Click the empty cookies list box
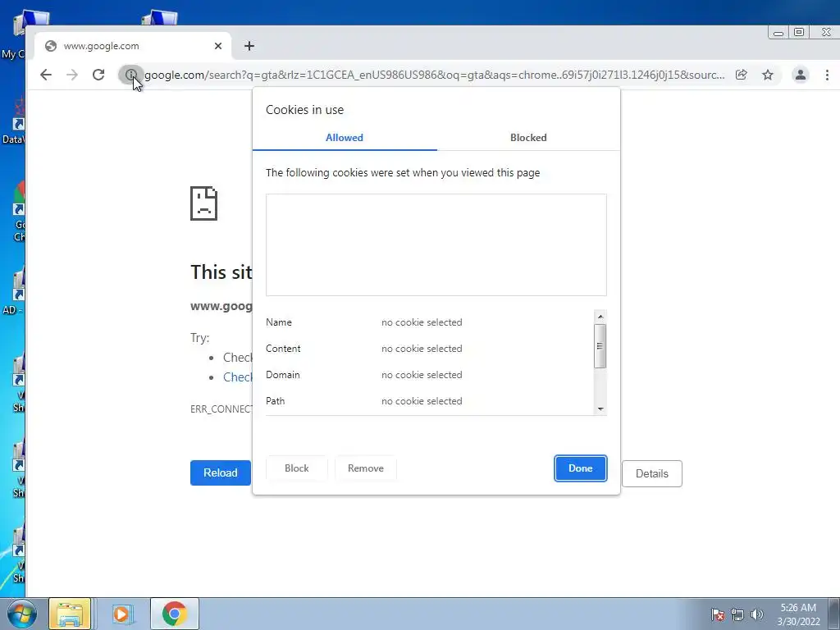Viewport: 840px width, 630px height. coord(436,244)
